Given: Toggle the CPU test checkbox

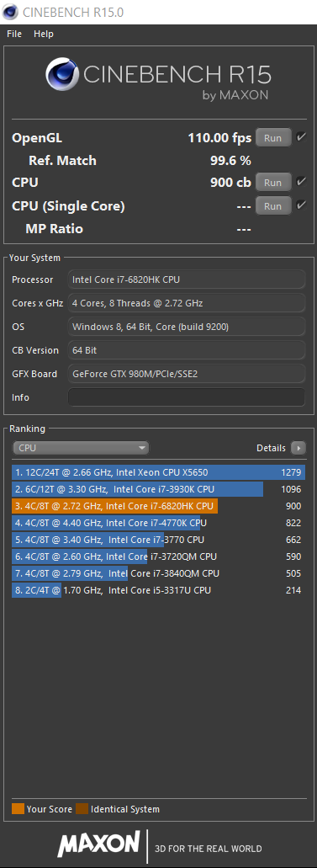Looking at the screenshot, I should point(301,182).
